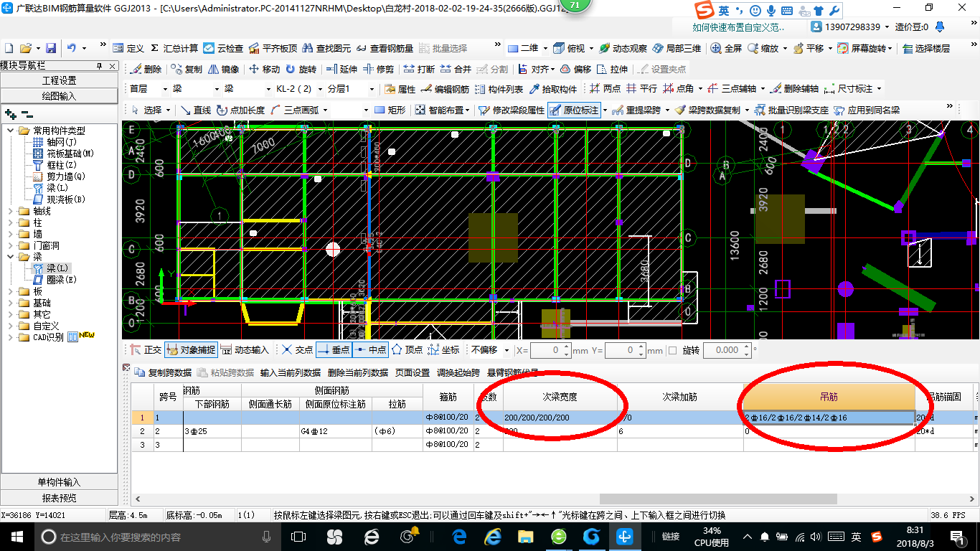Toggle 动态输入 dynamic input

click(x=245, y=350)
